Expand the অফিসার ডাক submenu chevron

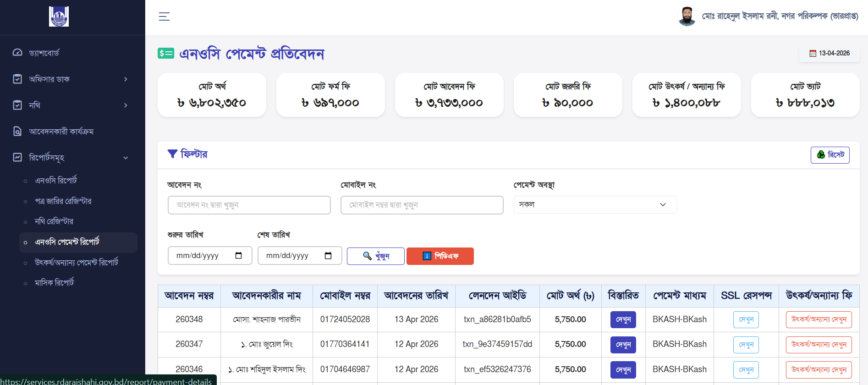(x=126, y=79)
